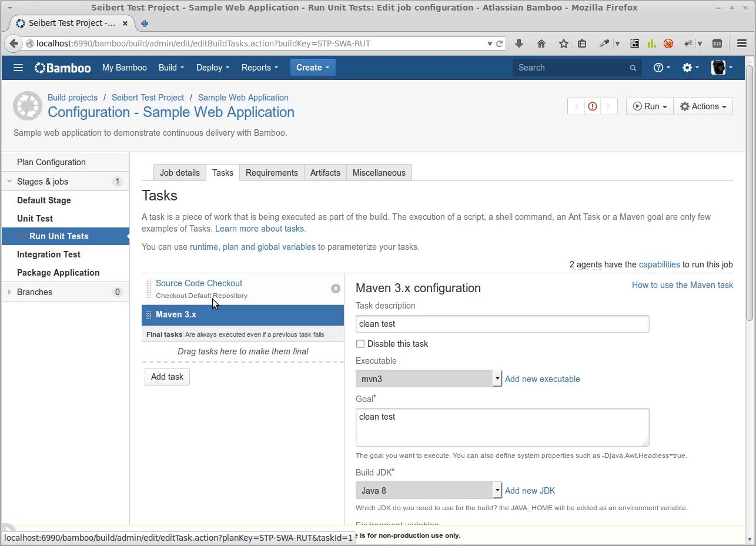This screenshot has width=756, height=546.
Task: Open runtime, plan and global variables link
Action: [253, 247]
